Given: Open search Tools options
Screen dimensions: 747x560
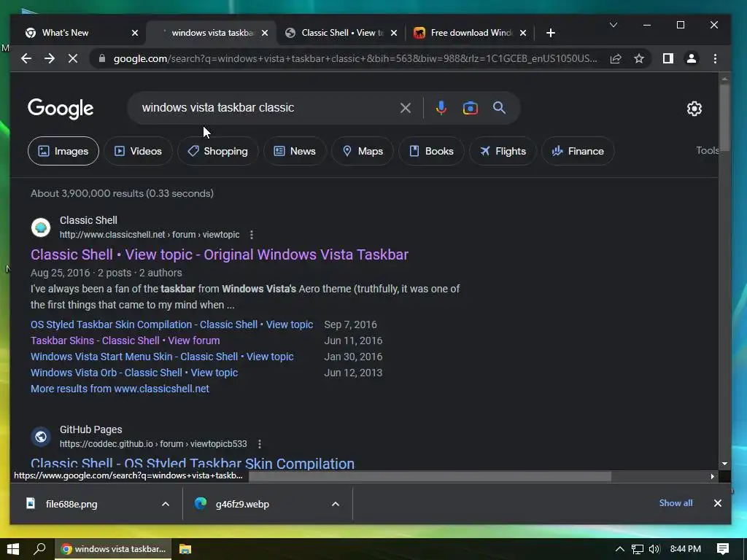Looking at the screenshot, I should point(707,150).
